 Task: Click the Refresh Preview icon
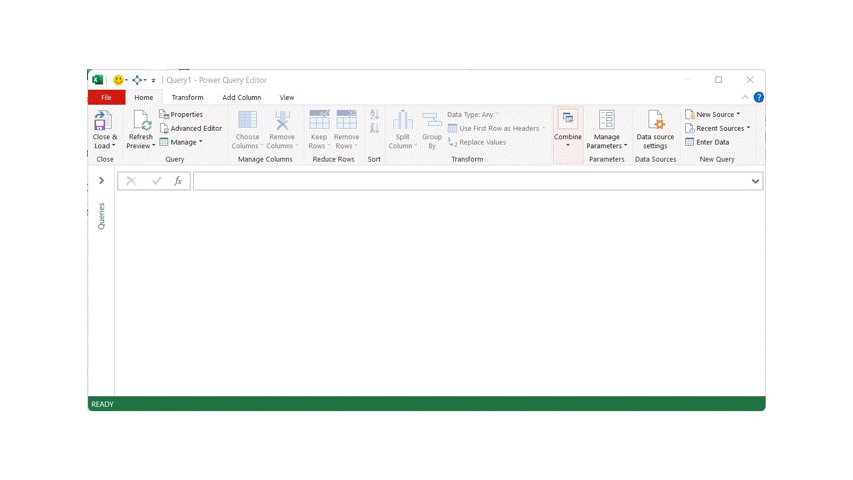(x=141, y=121)
